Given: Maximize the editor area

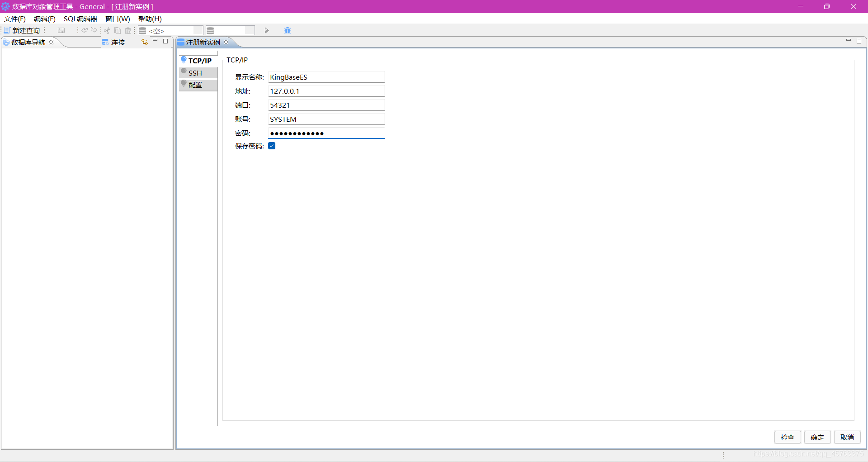Looking at the screenshot, I should click(859, 41).
